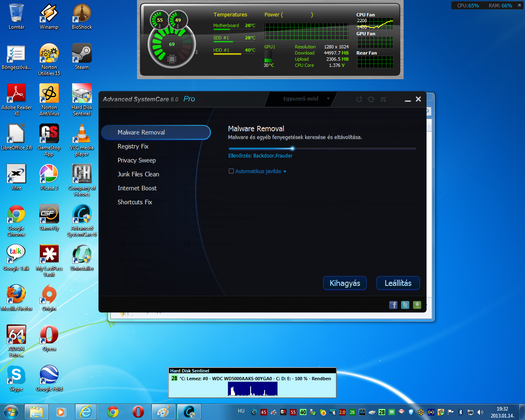Viewport: 525px width, 420px height.
Task: Launch the GameFly desktop icon
Action: click(49, 218)
